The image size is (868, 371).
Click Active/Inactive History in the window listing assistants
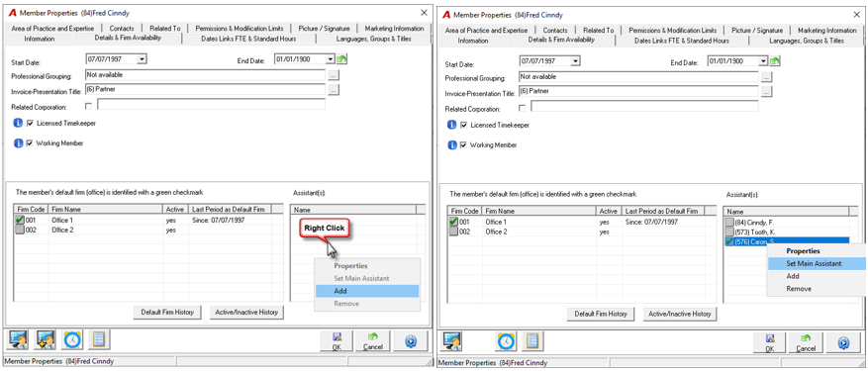[x=681, y=314]
